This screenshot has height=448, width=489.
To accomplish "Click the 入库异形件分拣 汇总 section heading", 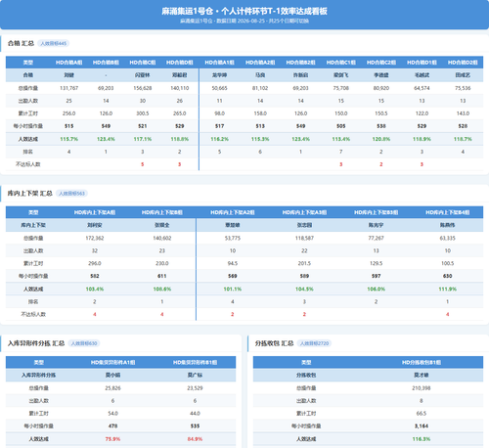I will click(36, 343).
